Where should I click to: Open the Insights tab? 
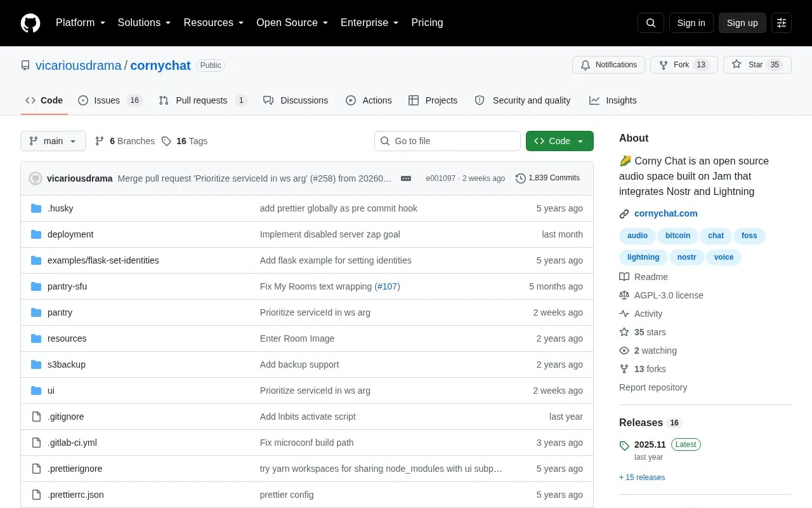(x=613, y=100)
